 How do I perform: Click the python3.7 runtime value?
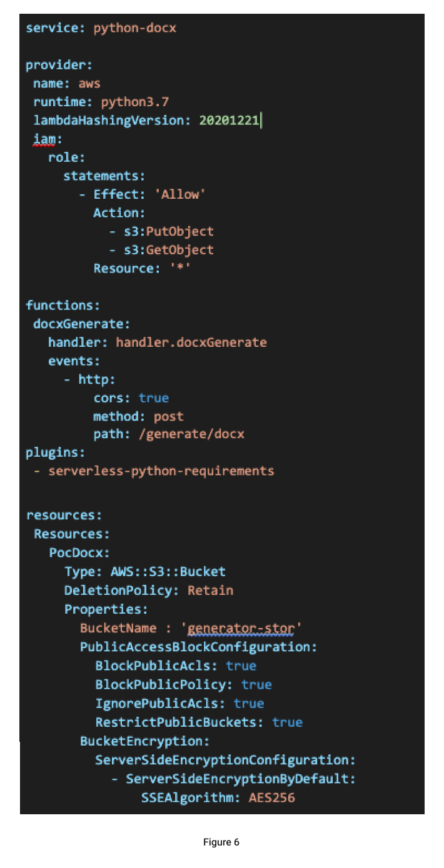(135, 102)
